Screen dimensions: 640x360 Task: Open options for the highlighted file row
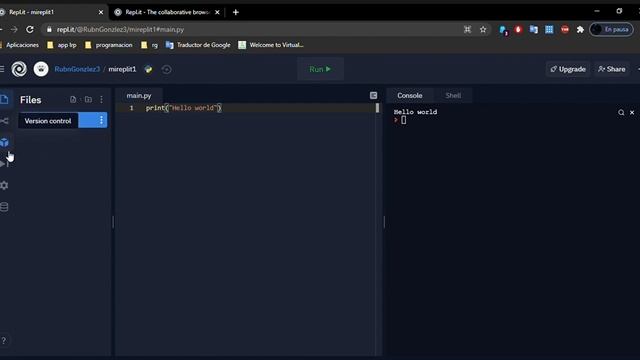coord(101,120)
